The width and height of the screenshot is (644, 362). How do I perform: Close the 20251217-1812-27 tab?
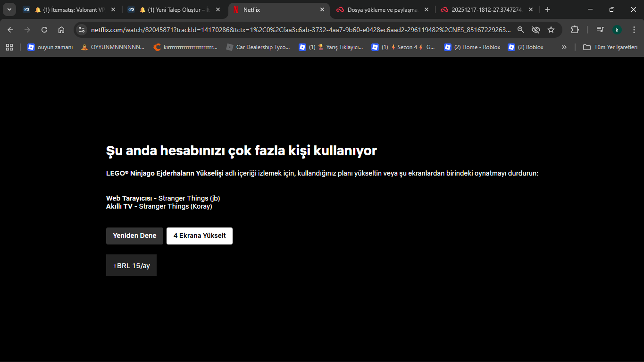click(x=531, y=9)
